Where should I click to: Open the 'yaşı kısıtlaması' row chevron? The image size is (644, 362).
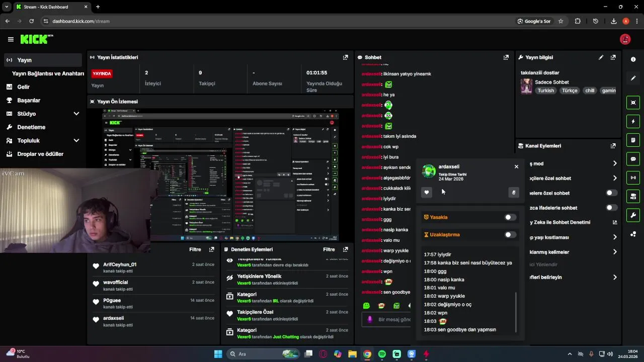point(615,237)
